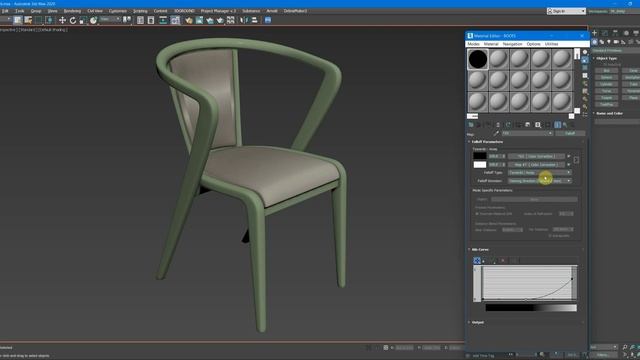Open the Rendering menu
This screenshot has height=360, width=640.
click(x=72, y=11)
